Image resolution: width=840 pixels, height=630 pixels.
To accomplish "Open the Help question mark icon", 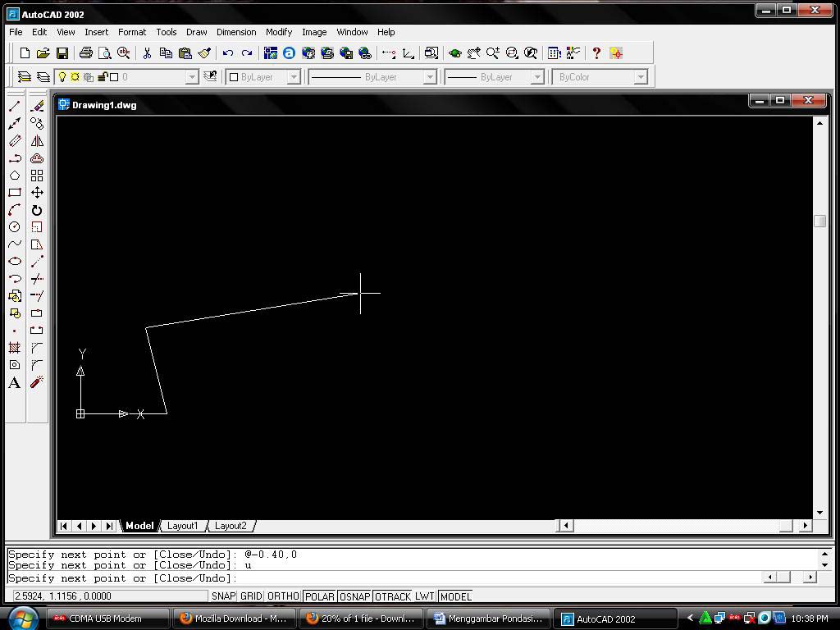I will 596,53.
